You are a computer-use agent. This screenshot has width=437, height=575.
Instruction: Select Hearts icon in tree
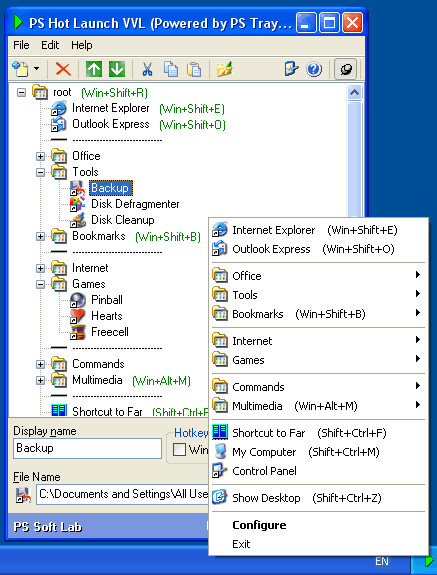tap(78, 316)
